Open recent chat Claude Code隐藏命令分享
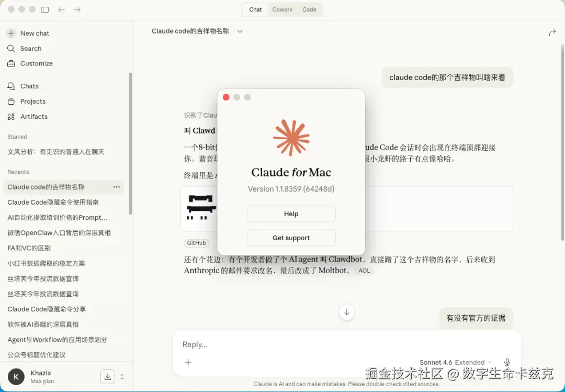Image resolution: width=565 pixels, height=392 pixels. coord(47,309)
